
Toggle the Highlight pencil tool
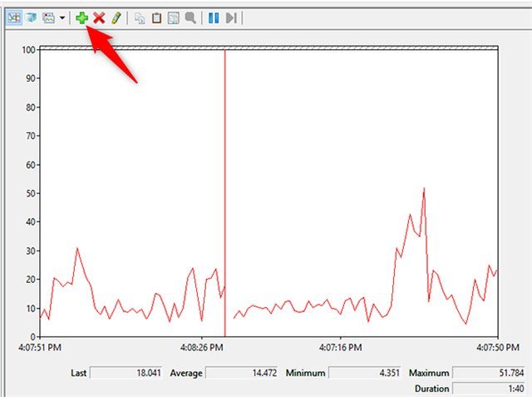coord(116,17)
